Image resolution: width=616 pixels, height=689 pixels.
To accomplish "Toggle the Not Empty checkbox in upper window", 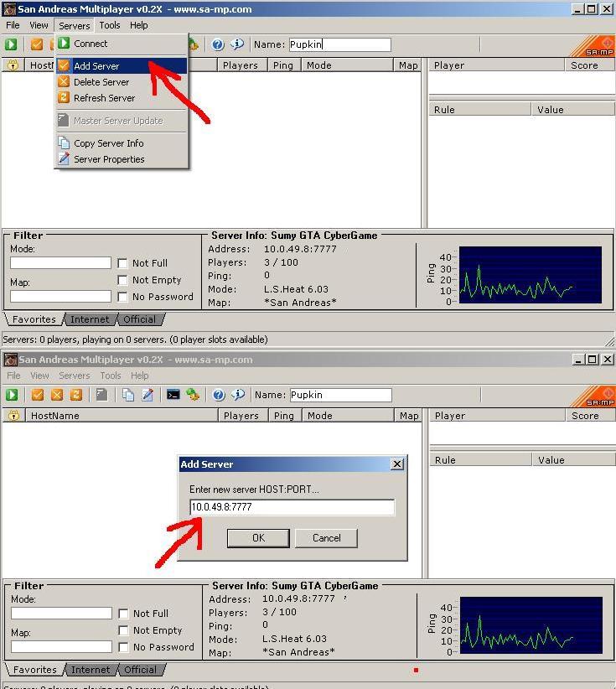I will click(123, 280).
